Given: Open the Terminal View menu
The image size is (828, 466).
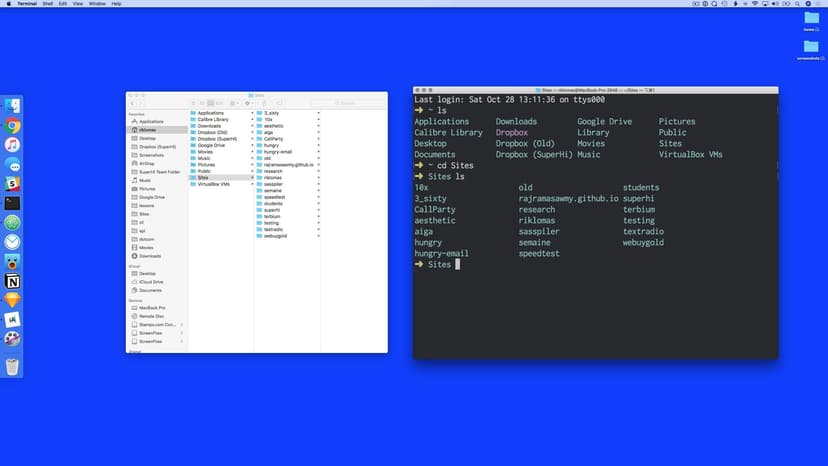Looking at the screenshot, I should click(x=77, y=4).
